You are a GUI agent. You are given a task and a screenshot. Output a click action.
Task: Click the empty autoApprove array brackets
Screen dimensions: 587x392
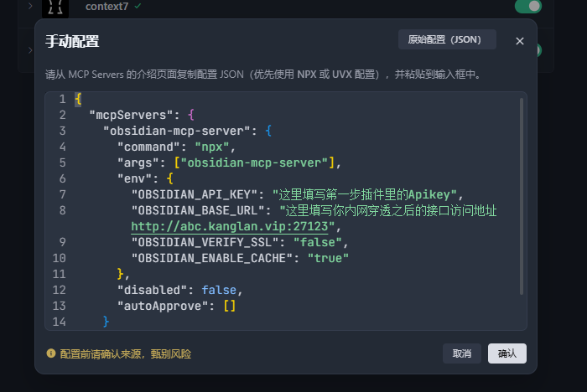pos(229,306)
